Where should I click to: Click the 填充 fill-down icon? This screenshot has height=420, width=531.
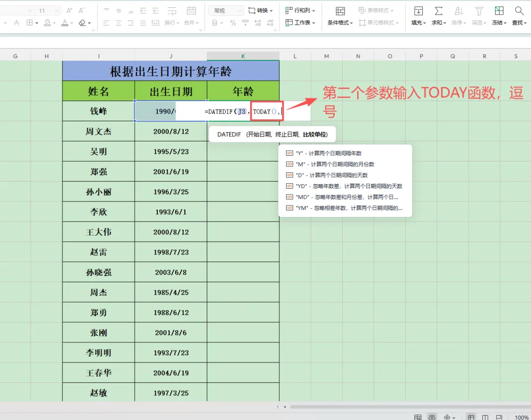click(x=418, y=11)
